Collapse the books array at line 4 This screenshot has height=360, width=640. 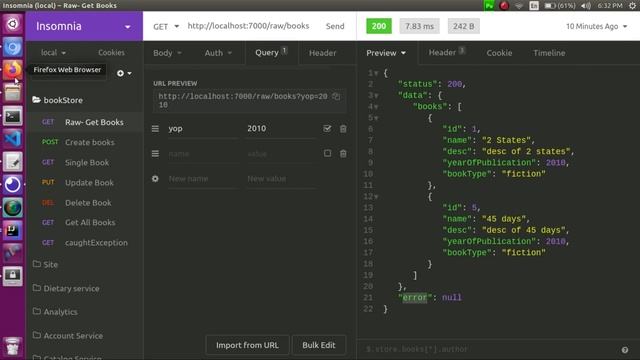376,107
